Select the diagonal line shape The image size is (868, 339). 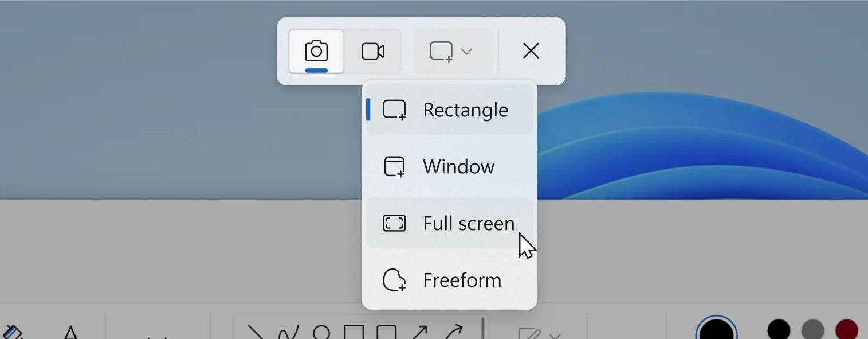[x=256, y=333]
